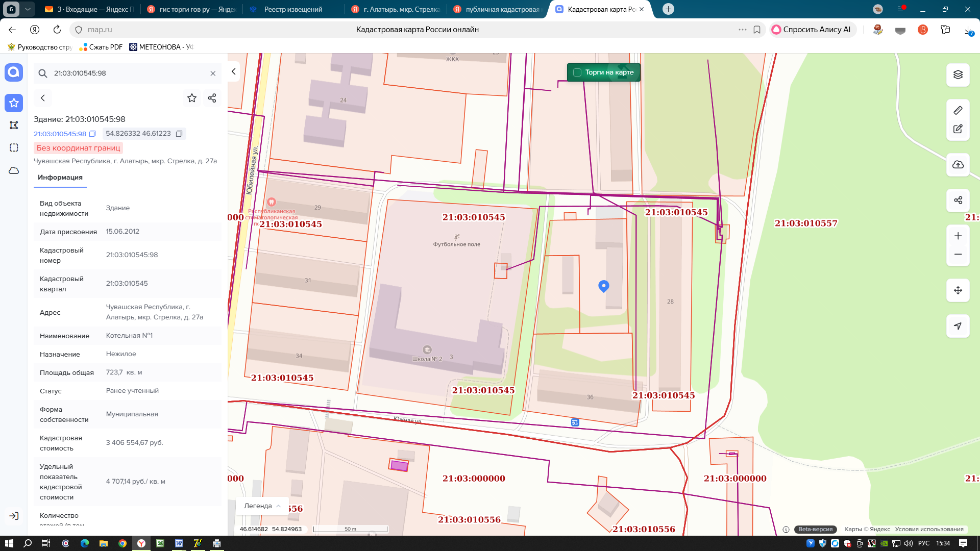The height and width of the screenshot is (551, 980).
Task: Open the map layers panel
Action: tap(958, 74)
